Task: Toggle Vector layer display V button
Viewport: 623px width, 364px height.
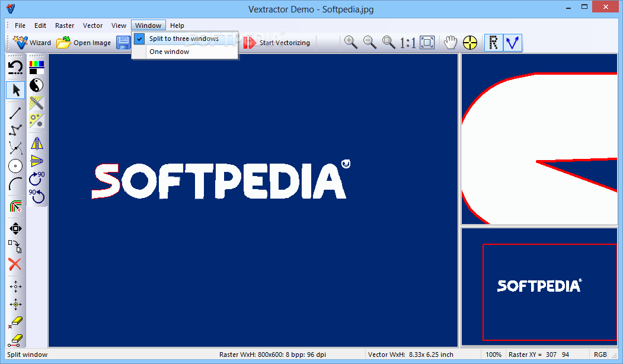Action: coord(513,43)
